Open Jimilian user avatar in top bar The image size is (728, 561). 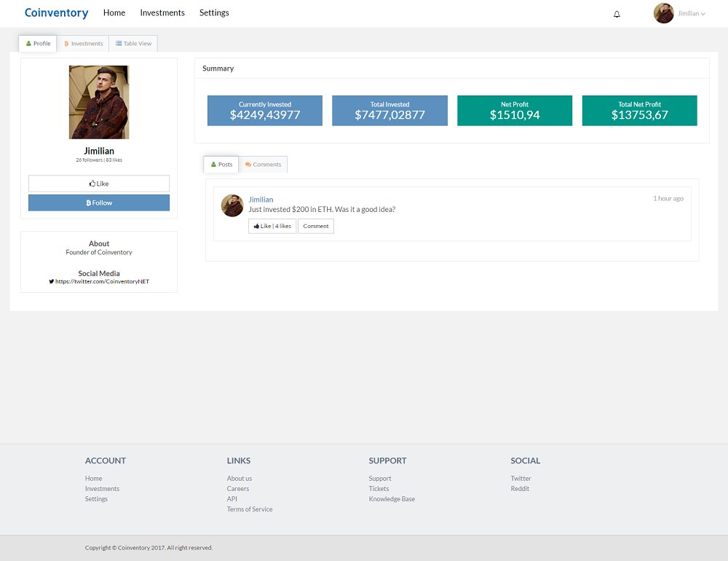coord(663,14)
